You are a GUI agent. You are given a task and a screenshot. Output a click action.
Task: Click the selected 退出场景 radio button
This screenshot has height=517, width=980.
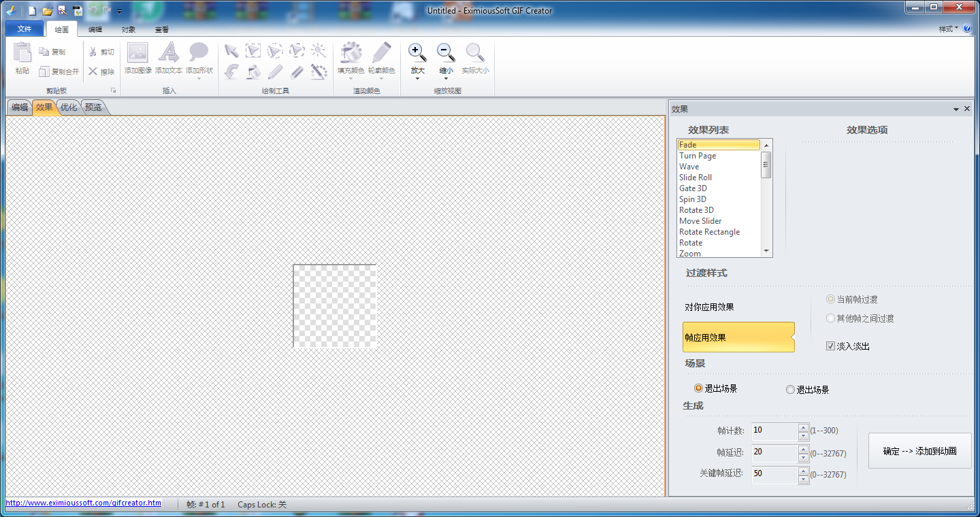tap(698, 388)
